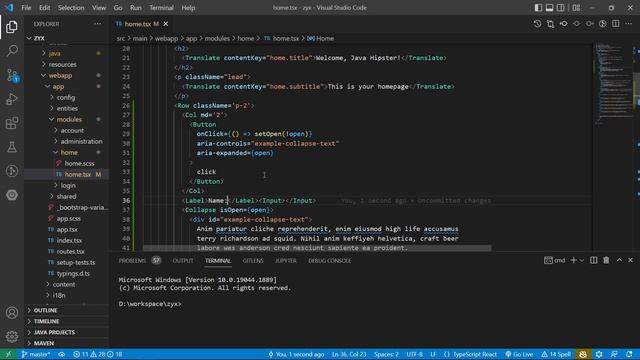
Task: Switch to the Jupyter panel tab
Action: (x=286, y=260)
